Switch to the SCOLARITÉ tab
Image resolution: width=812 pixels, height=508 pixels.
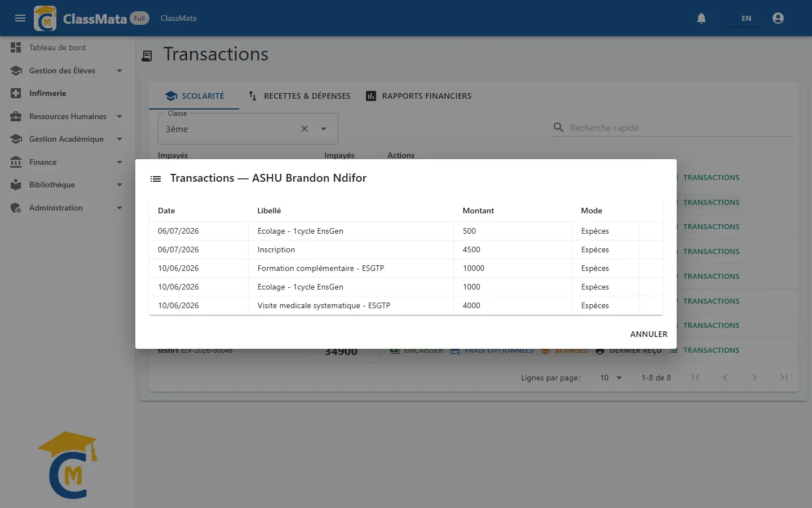195,96
